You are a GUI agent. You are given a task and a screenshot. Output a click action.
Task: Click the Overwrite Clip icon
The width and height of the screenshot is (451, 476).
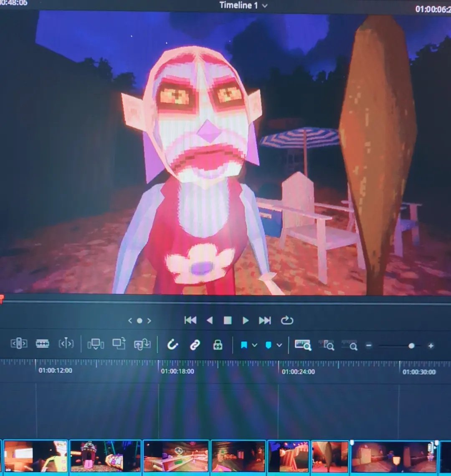[119, 344]
